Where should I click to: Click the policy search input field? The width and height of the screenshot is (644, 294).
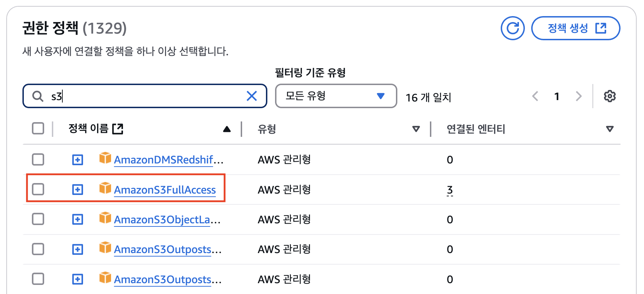click(147, 96)
